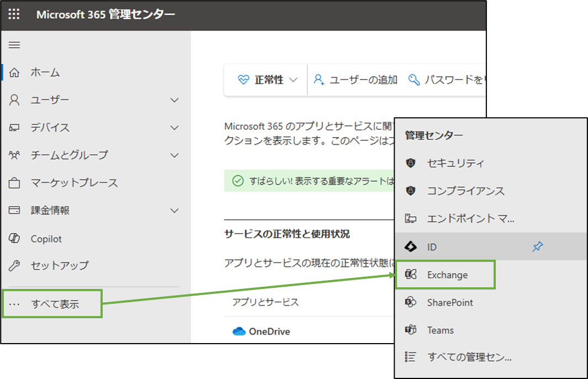
Task: Click the OneDrive cloud icon
Action: pos(239,331)
